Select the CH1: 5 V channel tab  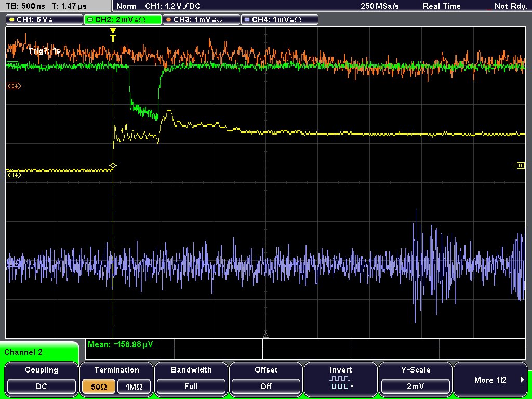(45, 19)
